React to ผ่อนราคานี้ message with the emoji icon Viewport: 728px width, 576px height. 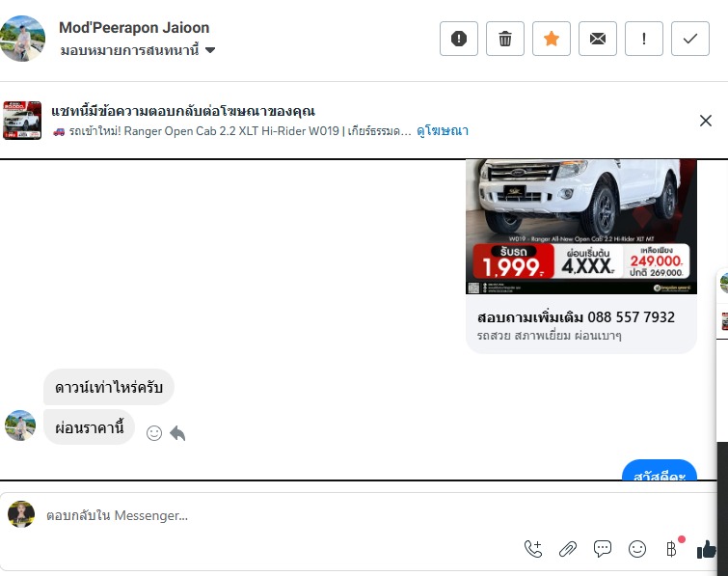click(154, 433)
